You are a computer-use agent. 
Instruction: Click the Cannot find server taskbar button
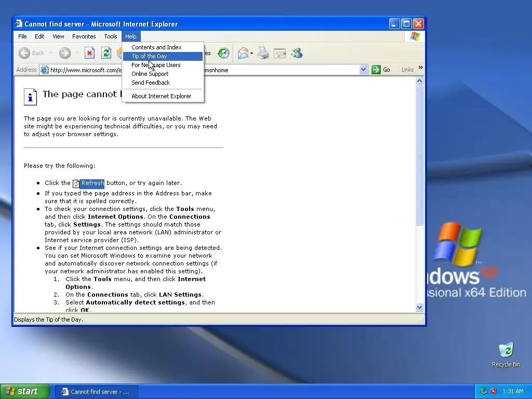96,392
